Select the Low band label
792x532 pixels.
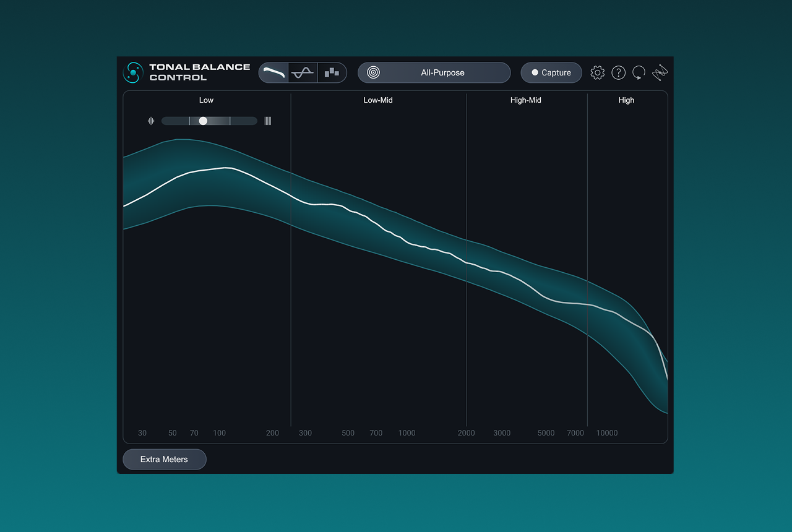pos(206,100)
